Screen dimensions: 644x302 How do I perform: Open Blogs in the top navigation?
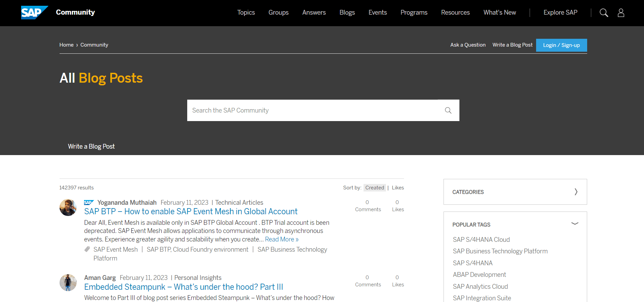click(x=347, y=13)
